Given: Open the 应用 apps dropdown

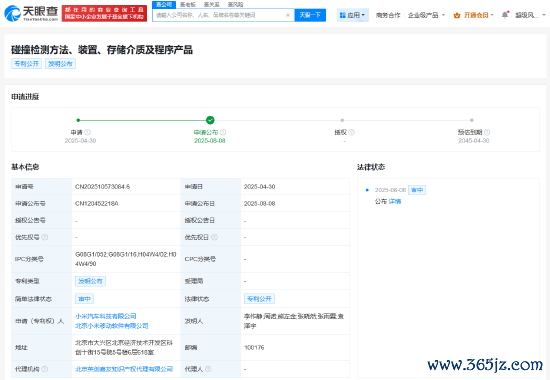Looking at the screenshot, I should [x=353, y=15].
